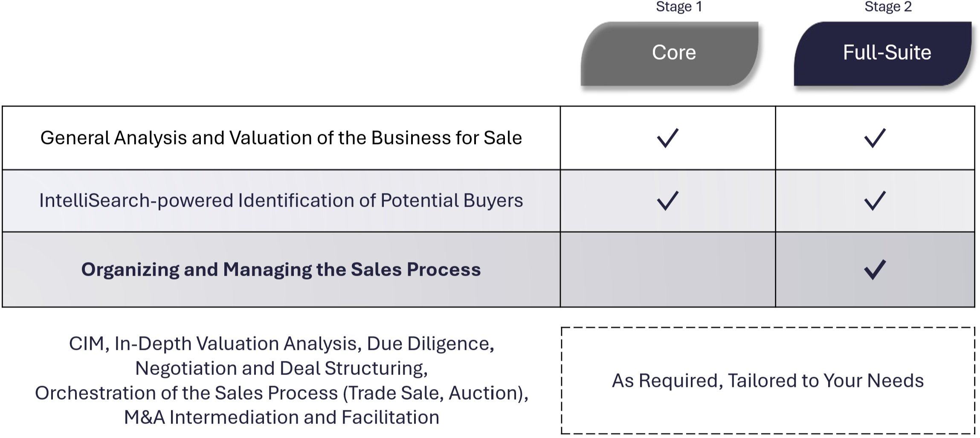Click the Stage 2 label
This screenshot has height=438, width=980.
point(888,7)
